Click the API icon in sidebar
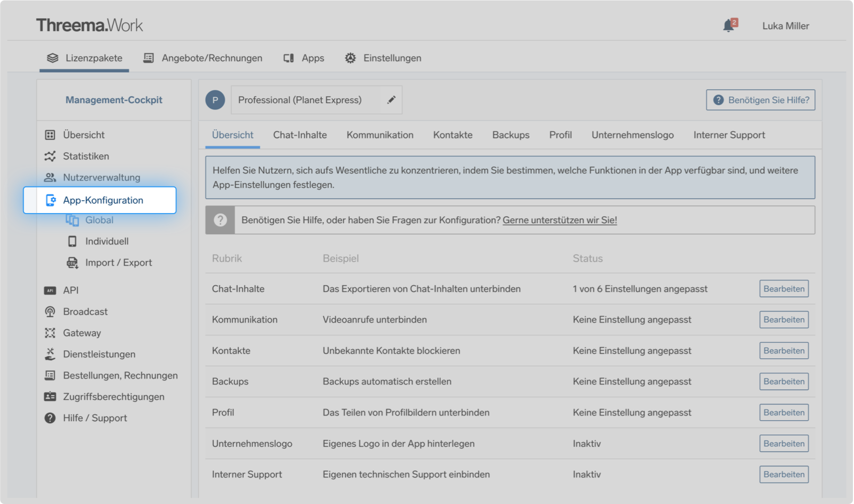Screen dimensions: 854x504 (50, 290)
